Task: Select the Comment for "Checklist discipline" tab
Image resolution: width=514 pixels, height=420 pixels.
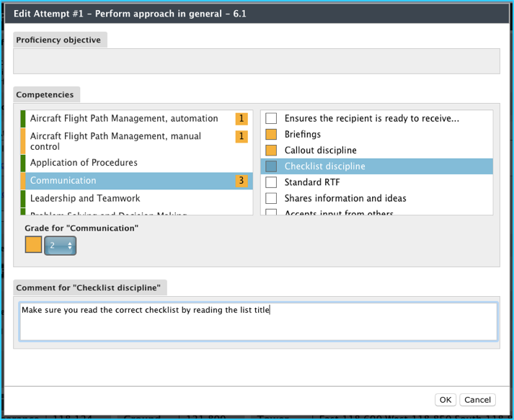Action: click(x=90, y=287)
